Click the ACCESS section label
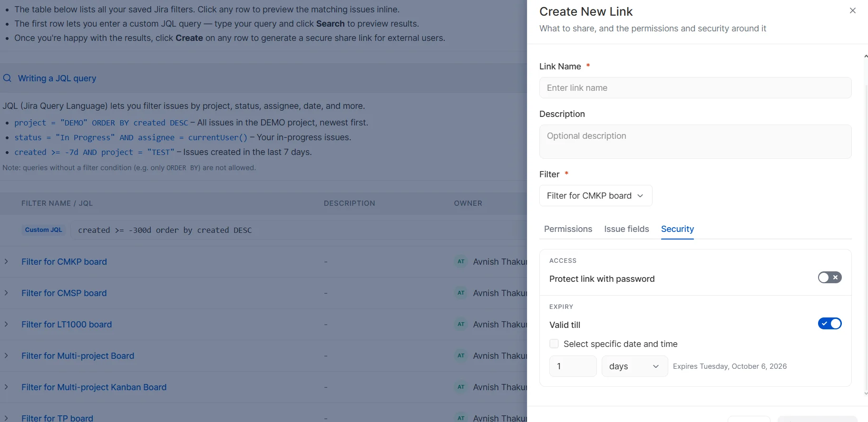This screenshot has width=868, height=422. pos(563,260)
